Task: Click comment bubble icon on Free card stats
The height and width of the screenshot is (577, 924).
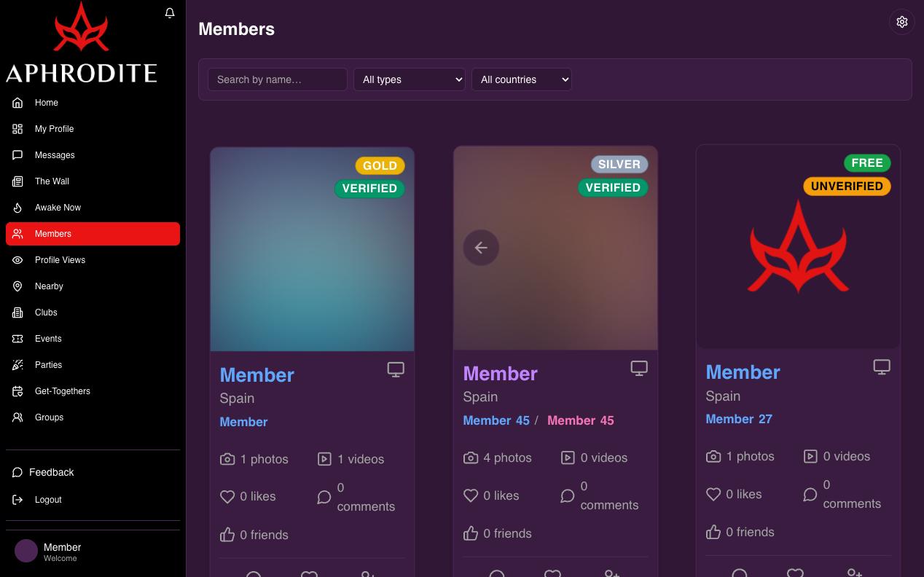Action: click(x=810, y=494)
